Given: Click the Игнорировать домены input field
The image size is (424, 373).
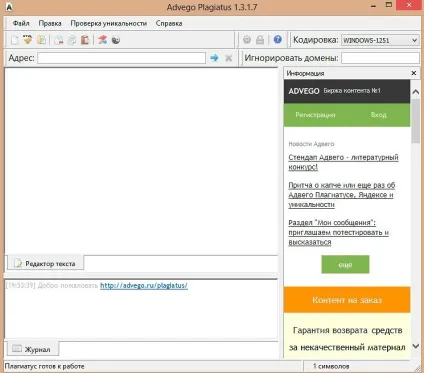Looking at the screenshot, I should coord(380,58).
